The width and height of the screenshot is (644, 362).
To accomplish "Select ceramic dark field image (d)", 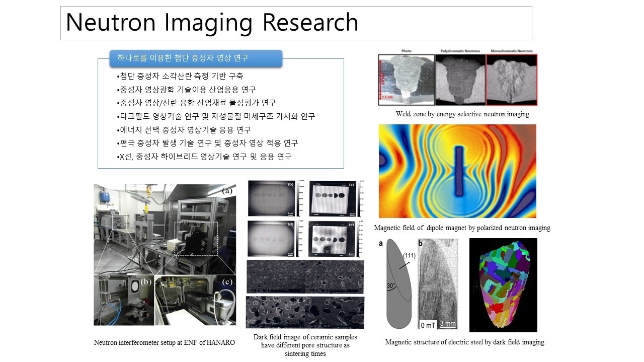I will pos(272,239).
